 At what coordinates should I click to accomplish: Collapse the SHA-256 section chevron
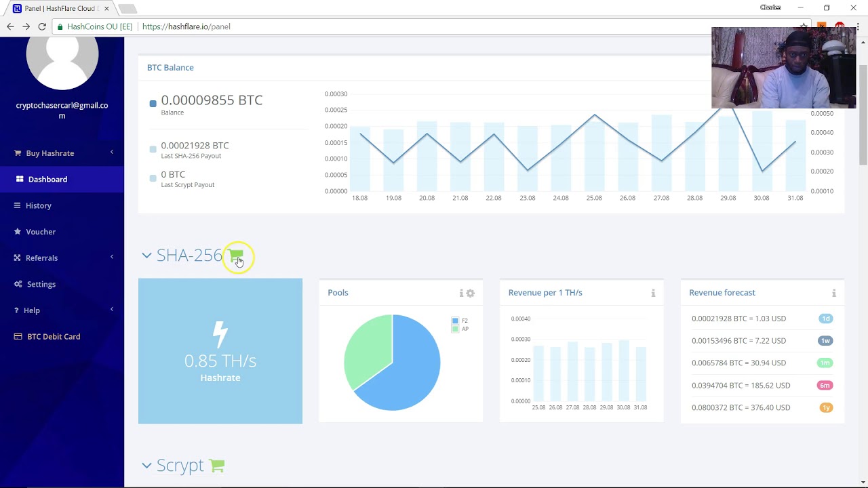pos(146,256)
